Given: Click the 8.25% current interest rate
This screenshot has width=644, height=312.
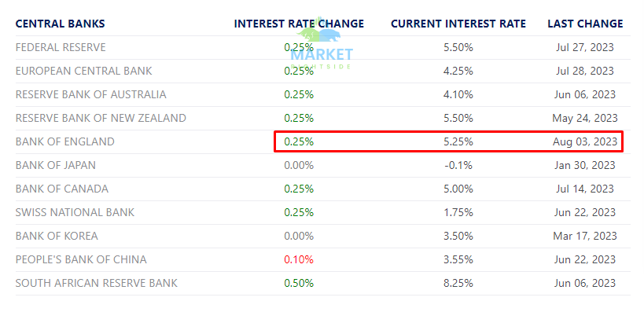Looking at the screenshot, I should pyautogui.click(x=458, y=283).
